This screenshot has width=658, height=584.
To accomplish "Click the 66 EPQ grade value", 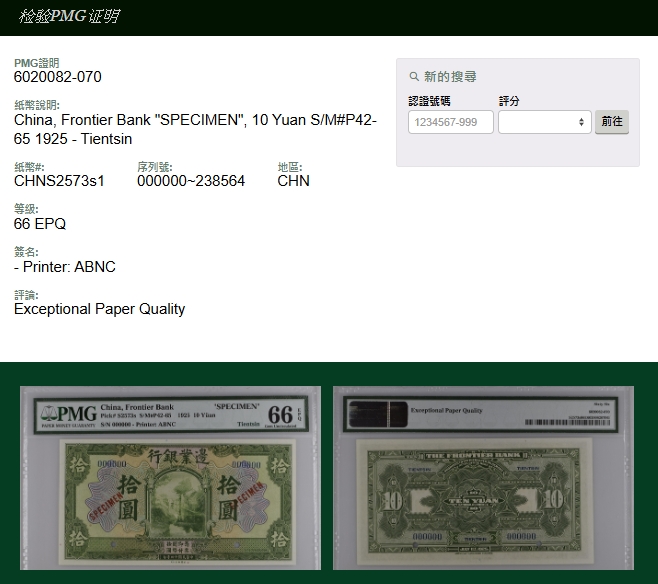I will pos(40,224).
